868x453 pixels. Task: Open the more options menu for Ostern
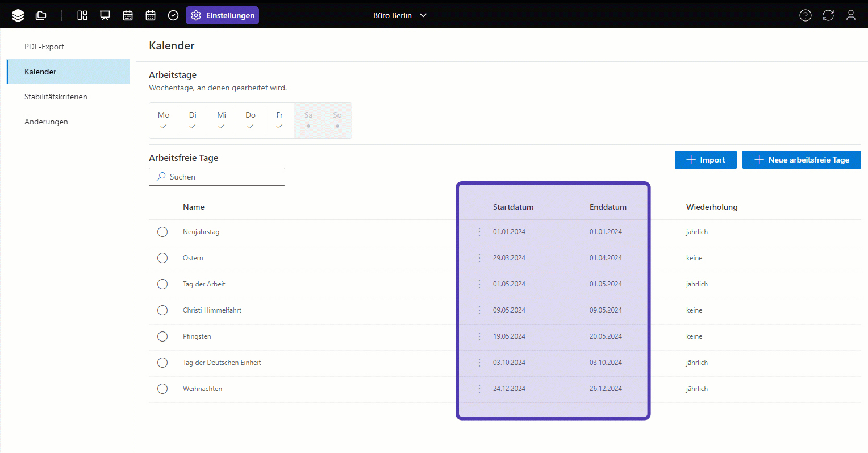point(479,258)
